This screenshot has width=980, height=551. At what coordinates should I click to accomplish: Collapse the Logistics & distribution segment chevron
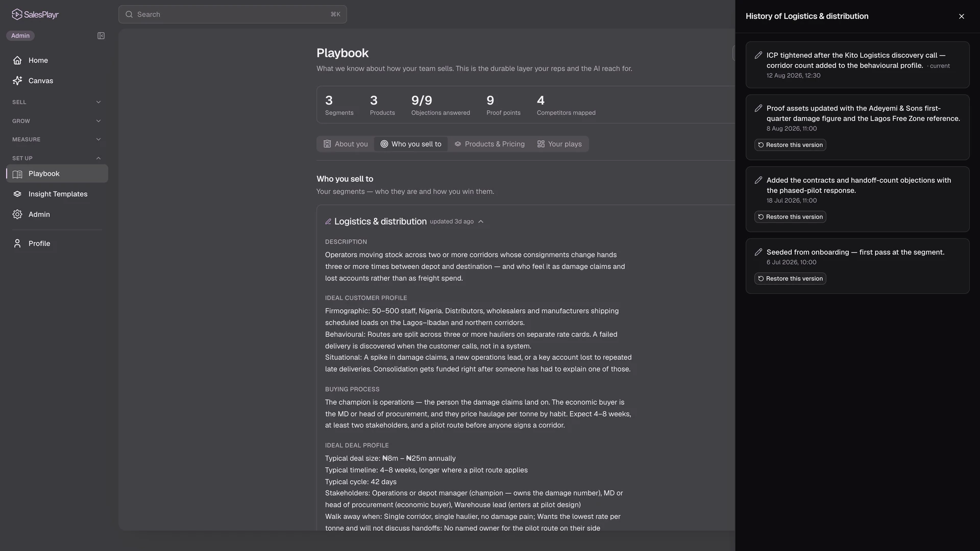coord(481,221)
